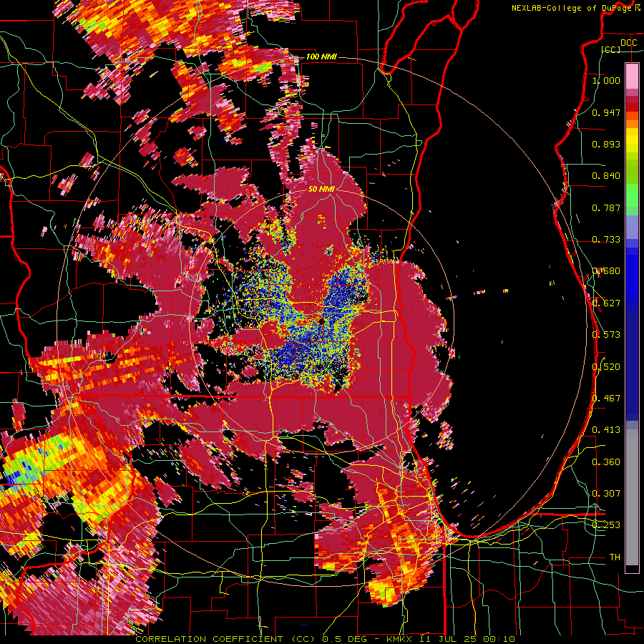Click the 0.360 scale value
Screen dimensions: 644x644
point(606,462)
